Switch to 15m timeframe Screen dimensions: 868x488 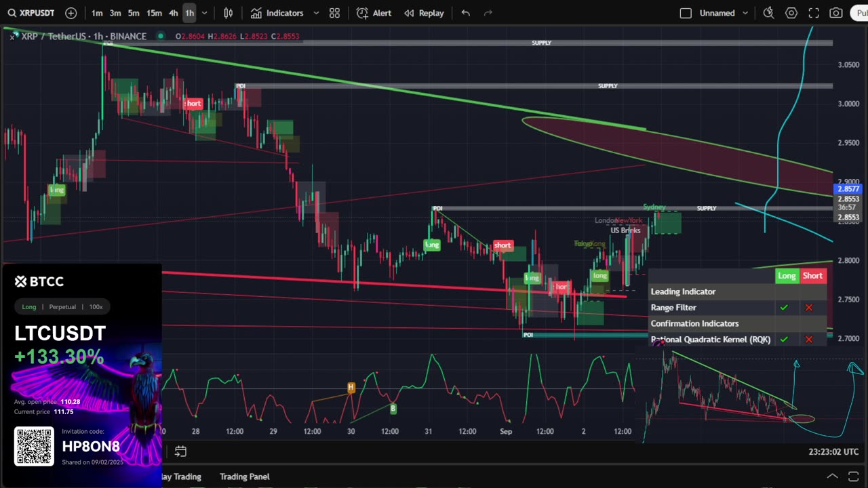(x=155, y=13)
